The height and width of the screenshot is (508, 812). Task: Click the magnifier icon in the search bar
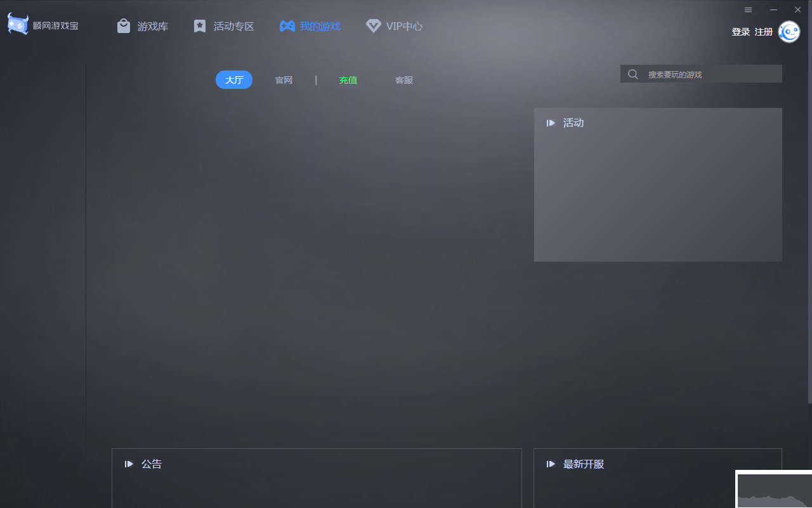(x=632, y=74)
